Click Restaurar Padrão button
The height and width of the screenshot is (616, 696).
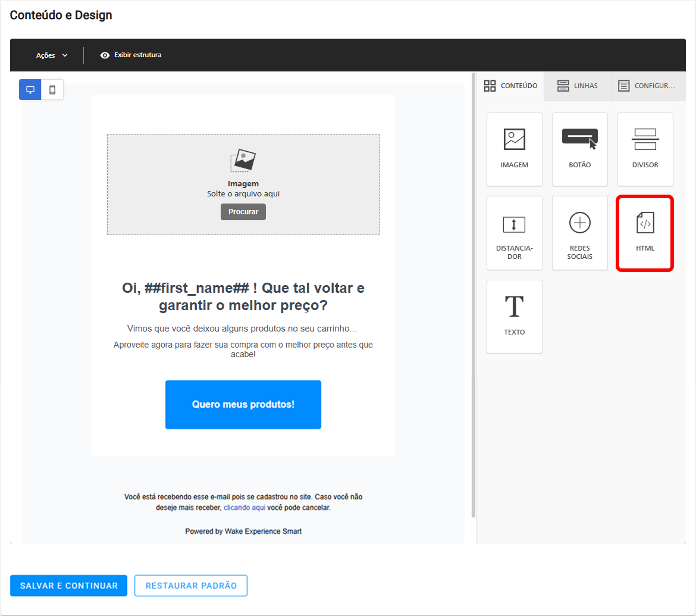191,586
